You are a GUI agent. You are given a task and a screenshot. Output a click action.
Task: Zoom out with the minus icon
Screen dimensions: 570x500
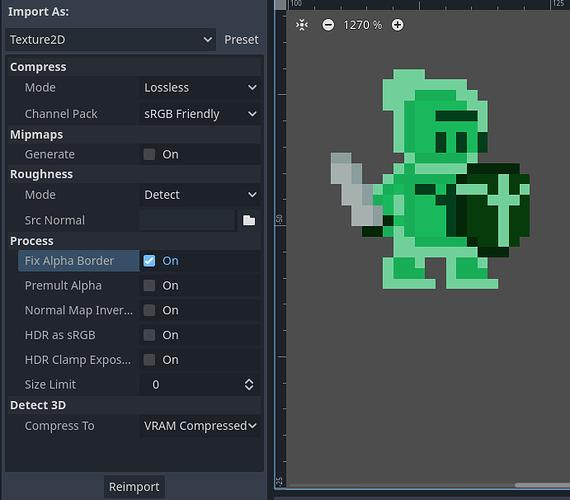[x=328, y=25]
